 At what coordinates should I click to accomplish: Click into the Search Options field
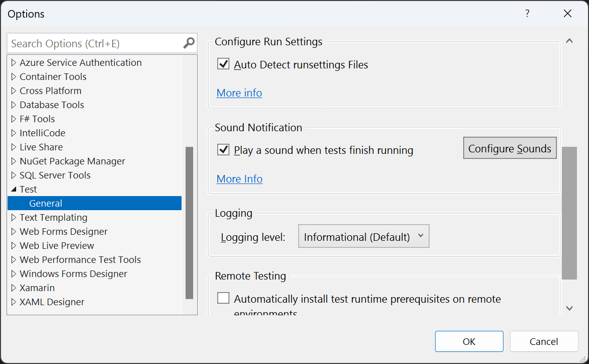[96, 43]
